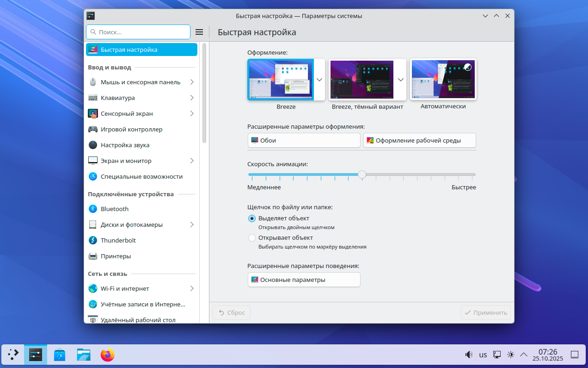Click the mouse icon beside Мышь и сенсорная панель
588x368 pixels.
[93, 82]
